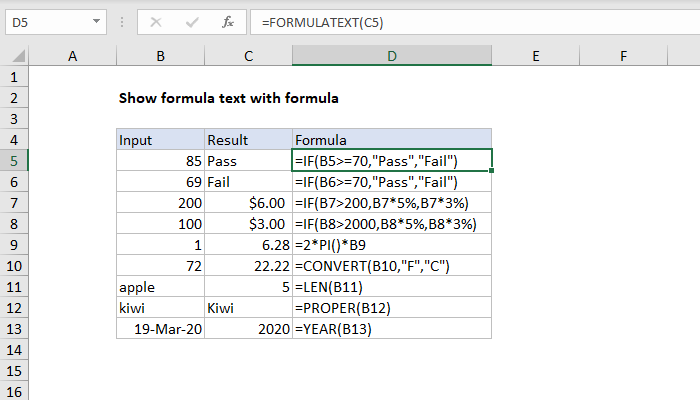Select column F header

[624, 57]
